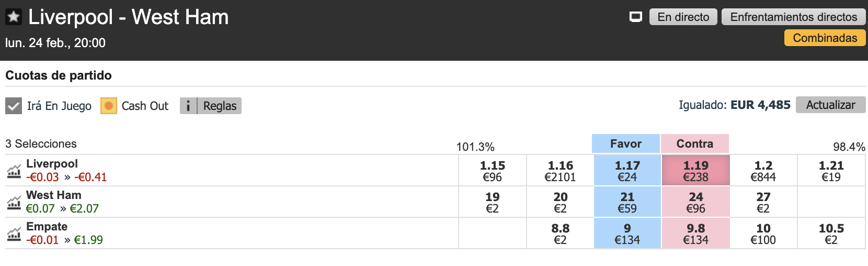
Task: Click the star favorite icon beside Liverpool - West Ham
Action: point(13,17)
